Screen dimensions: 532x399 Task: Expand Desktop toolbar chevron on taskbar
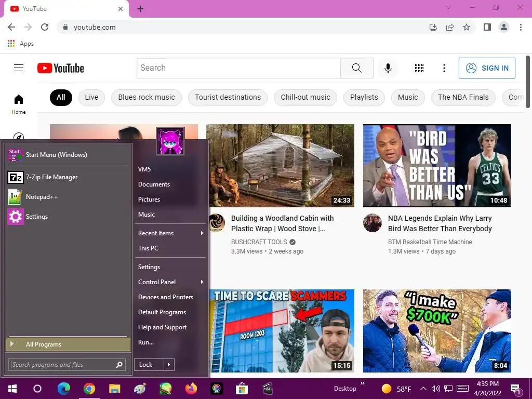pos(362,383)
